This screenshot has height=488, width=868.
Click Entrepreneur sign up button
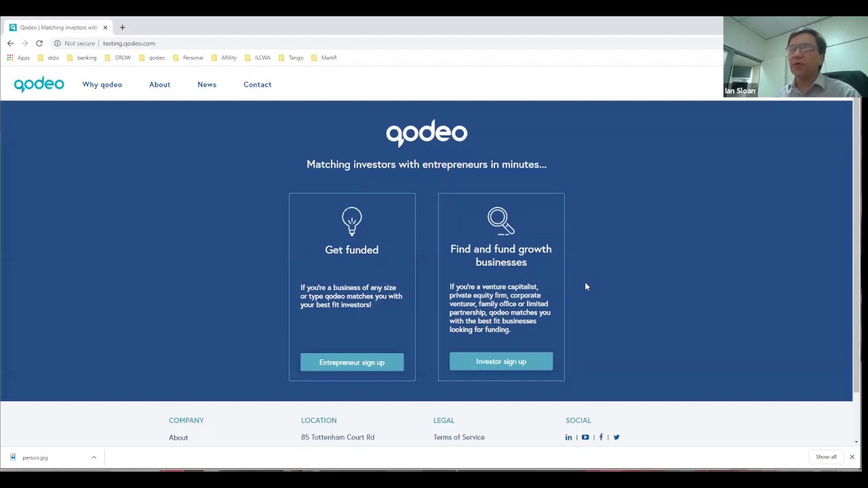[352, 362]
